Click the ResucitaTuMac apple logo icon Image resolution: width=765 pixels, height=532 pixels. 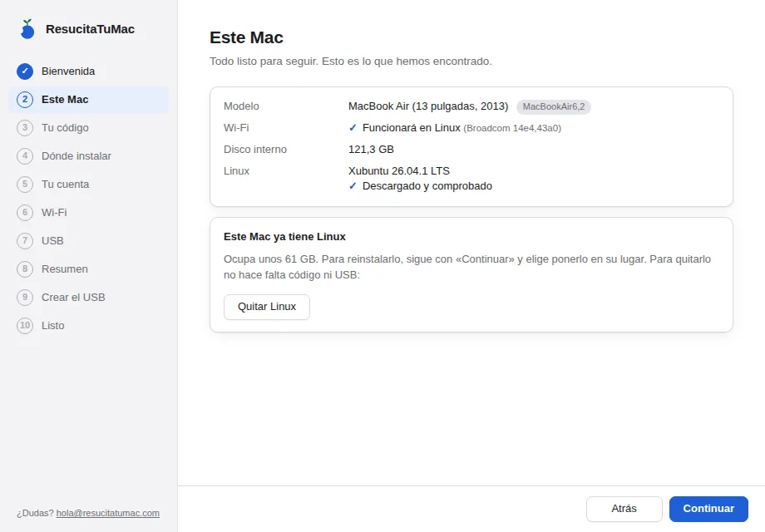pos(27,29)
